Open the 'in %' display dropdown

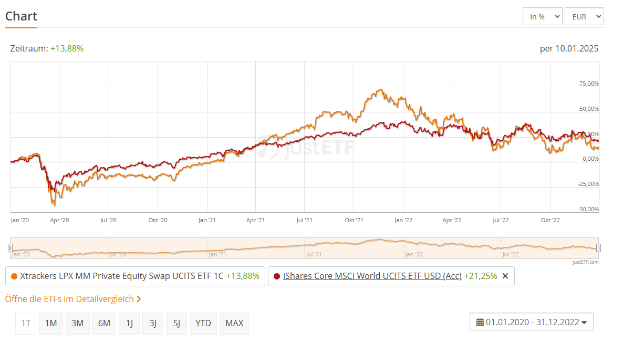coord(542,16)
